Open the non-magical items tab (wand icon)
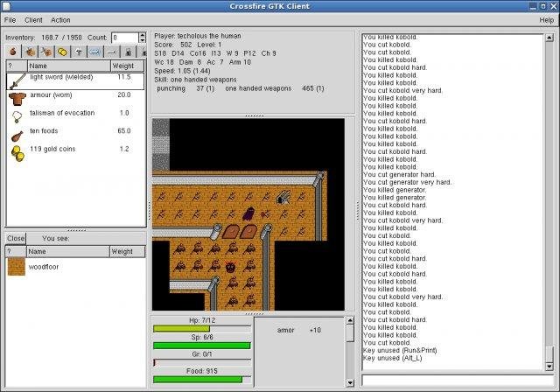 (x=112, y=52)
